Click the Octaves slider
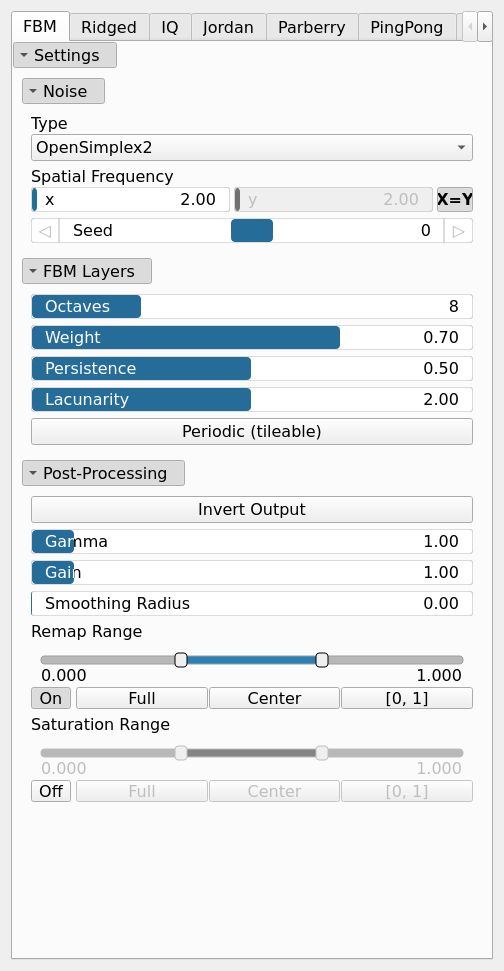 pos(252,307)
